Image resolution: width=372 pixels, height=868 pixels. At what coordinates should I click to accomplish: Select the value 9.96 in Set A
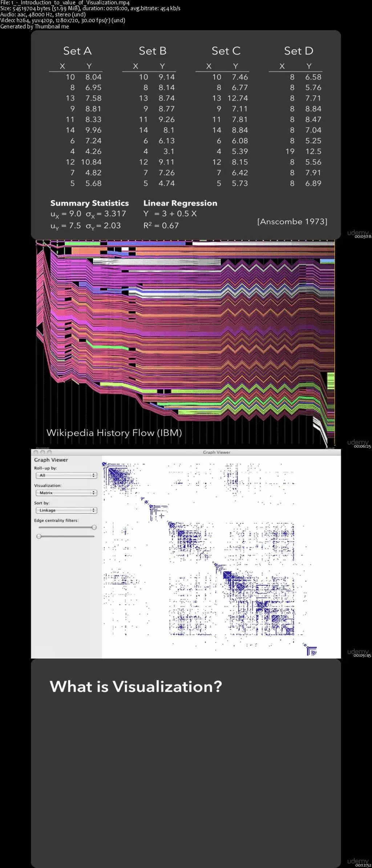click(93, 130)
